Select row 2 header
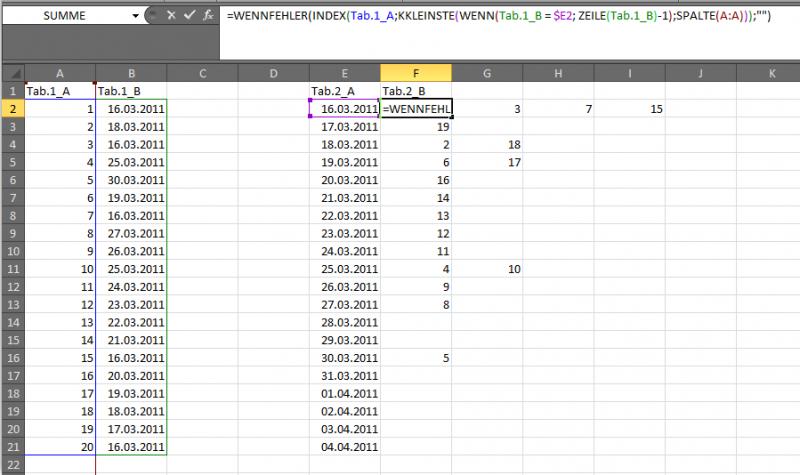 (11, 108)
